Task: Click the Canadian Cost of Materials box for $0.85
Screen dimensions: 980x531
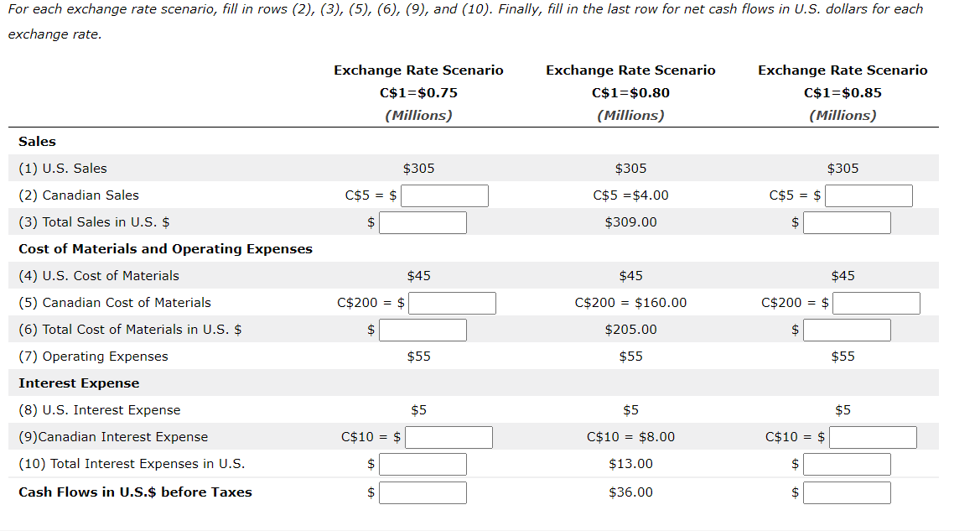Action: [x=876, y=302]
